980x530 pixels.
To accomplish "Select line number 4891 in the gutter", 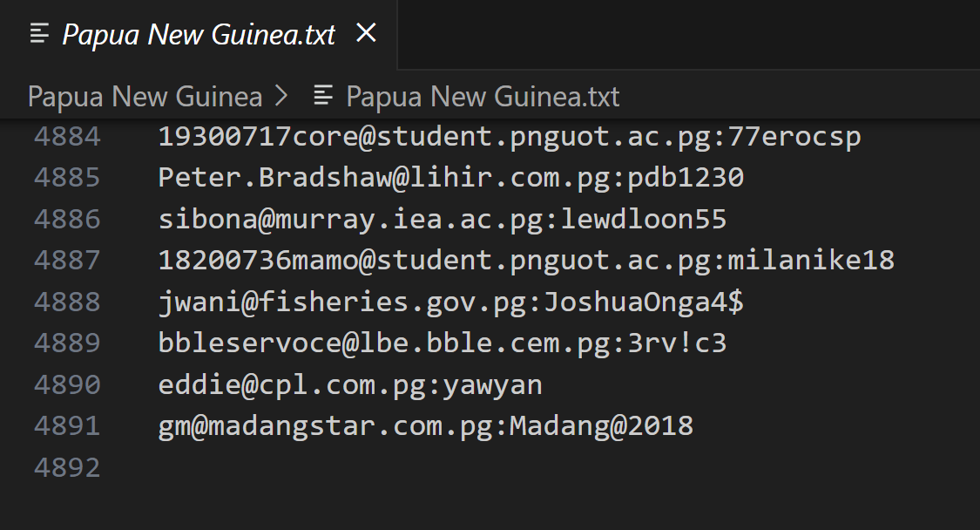I will point(67,425).
